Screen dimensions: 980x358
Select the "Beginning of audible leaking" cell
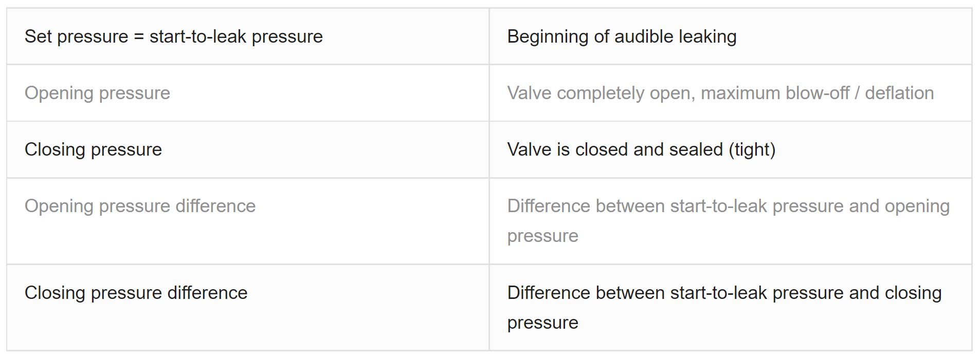[x=730, y=36]
